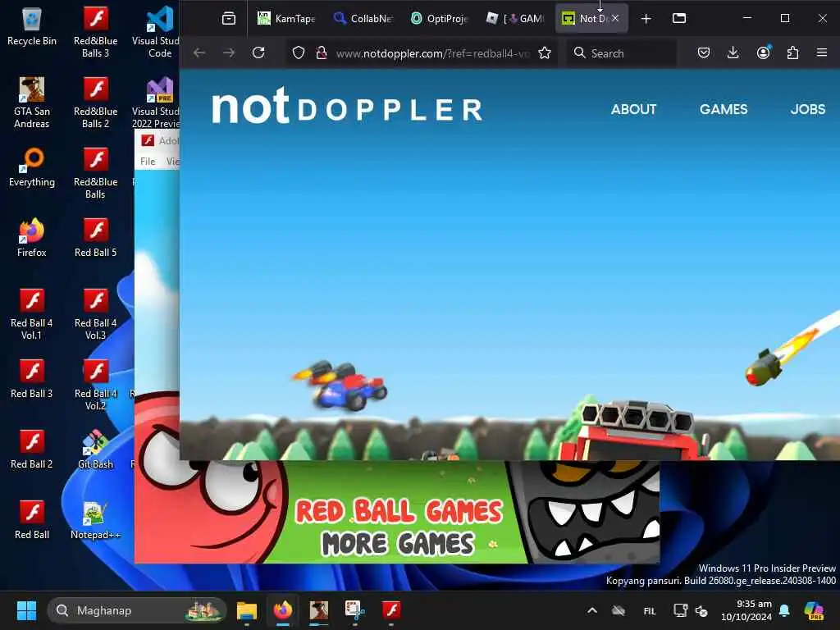Open the Pocket save icon

click(x=704, y=52)
